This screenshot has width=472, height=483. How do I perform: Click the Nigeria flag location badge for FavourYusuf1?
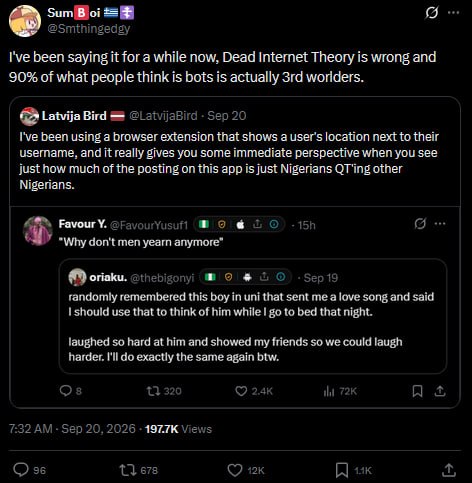204,224
